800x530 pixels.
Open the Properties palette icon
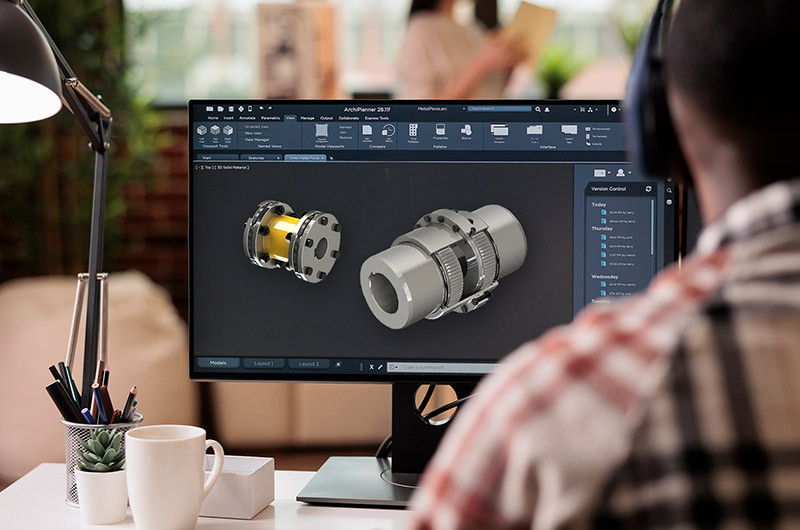pyautogui.click(x=440, y=132)
